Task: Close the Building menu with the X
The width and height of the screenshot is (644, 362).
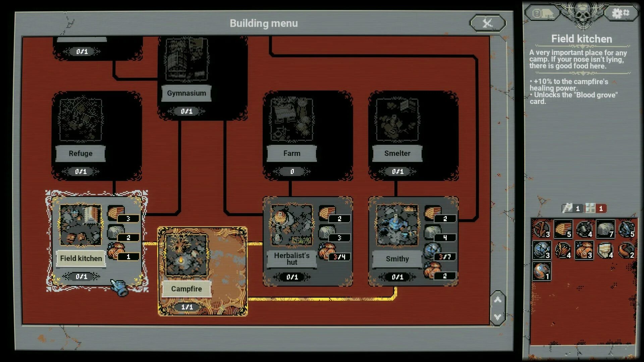Action: click(487, 23)
